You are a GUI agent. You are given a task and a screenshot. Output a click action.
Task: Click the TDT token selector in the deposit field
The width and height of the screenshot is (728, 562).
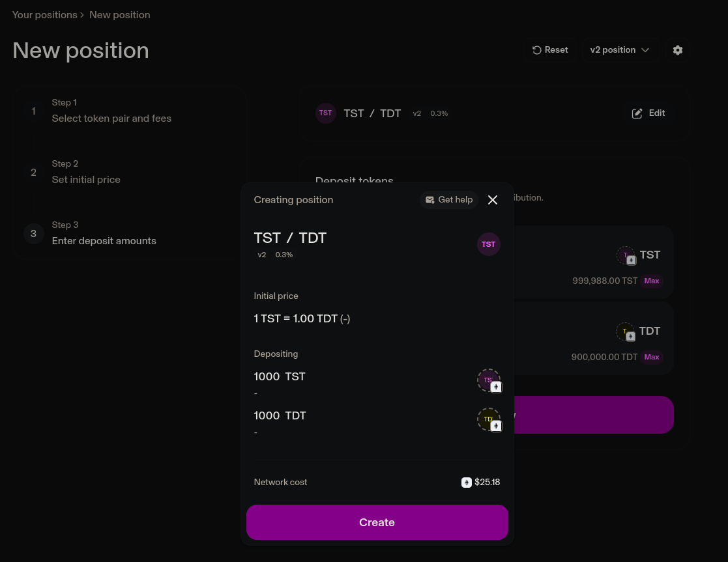(639, 331)
